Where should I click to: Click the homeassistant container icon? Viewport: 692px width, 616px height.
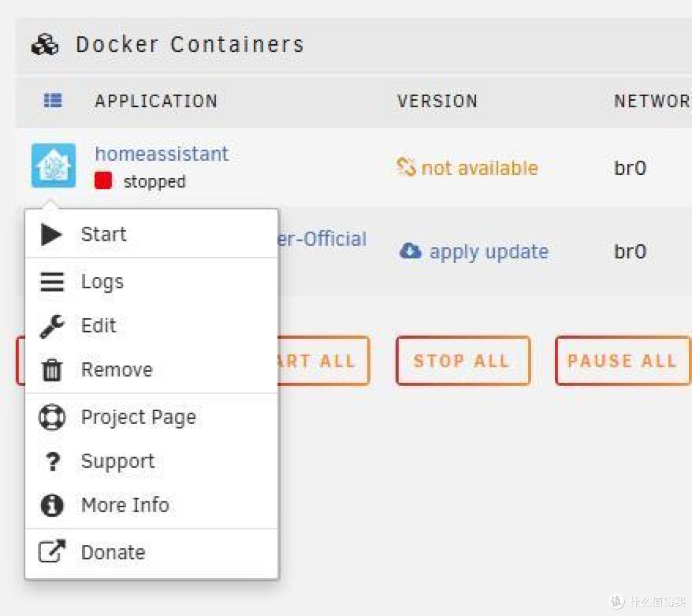(53, 166)
